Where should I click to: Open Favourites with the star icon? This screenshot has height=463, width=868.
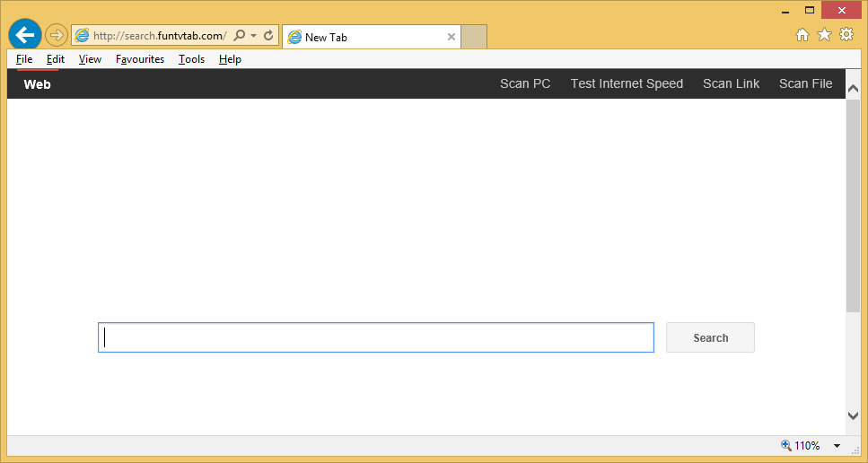click(824, 35)
